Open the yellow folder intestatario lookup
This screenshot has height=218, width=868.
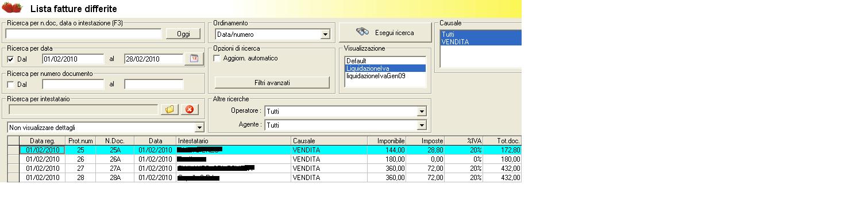click(169, 109)
